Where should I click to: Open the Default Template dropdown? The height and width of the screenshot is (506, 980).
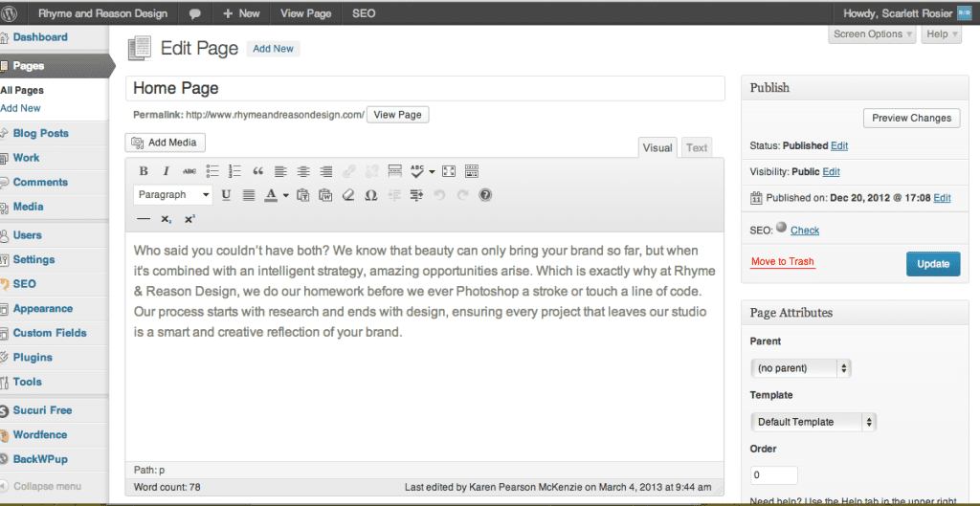pyautogui.click(x=813, y=422)
